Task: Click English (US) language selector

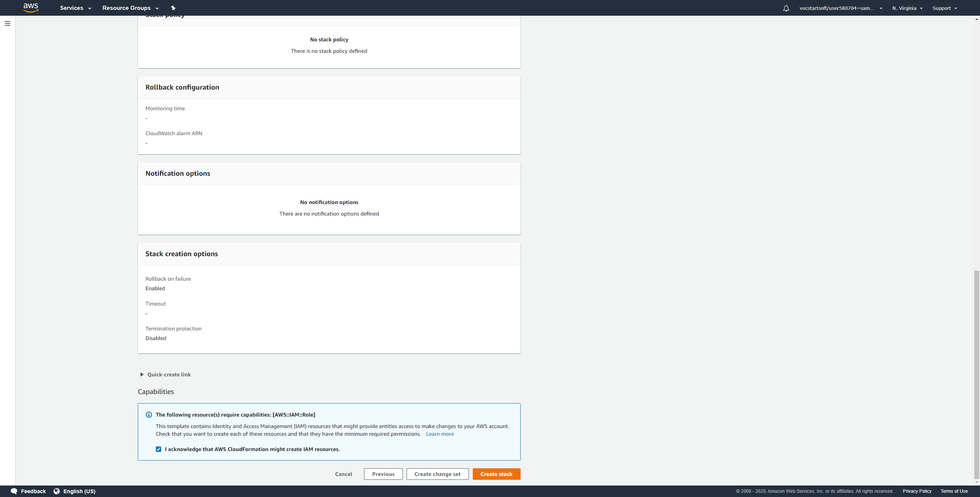Action: [79, 491]
